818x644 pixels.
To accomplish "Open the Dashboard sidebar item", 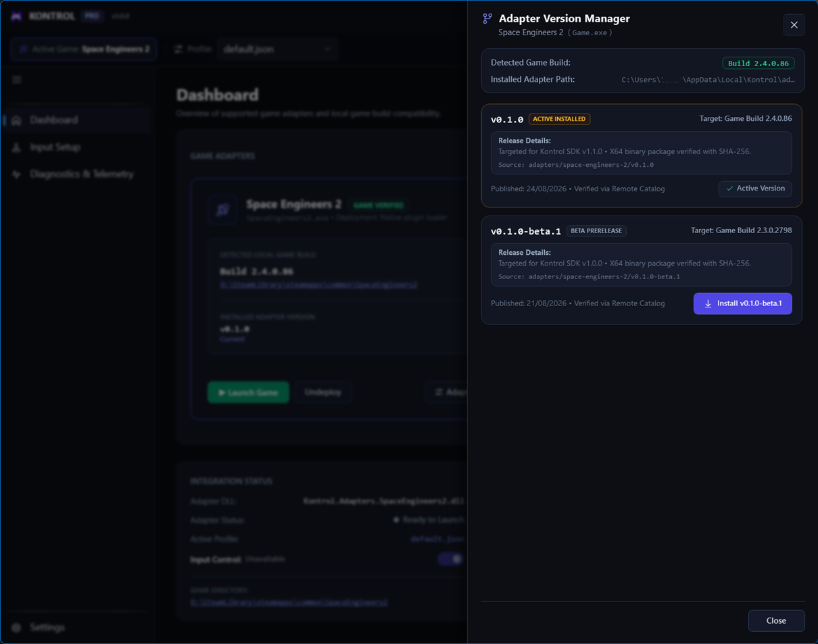I will tap(76, 120).
